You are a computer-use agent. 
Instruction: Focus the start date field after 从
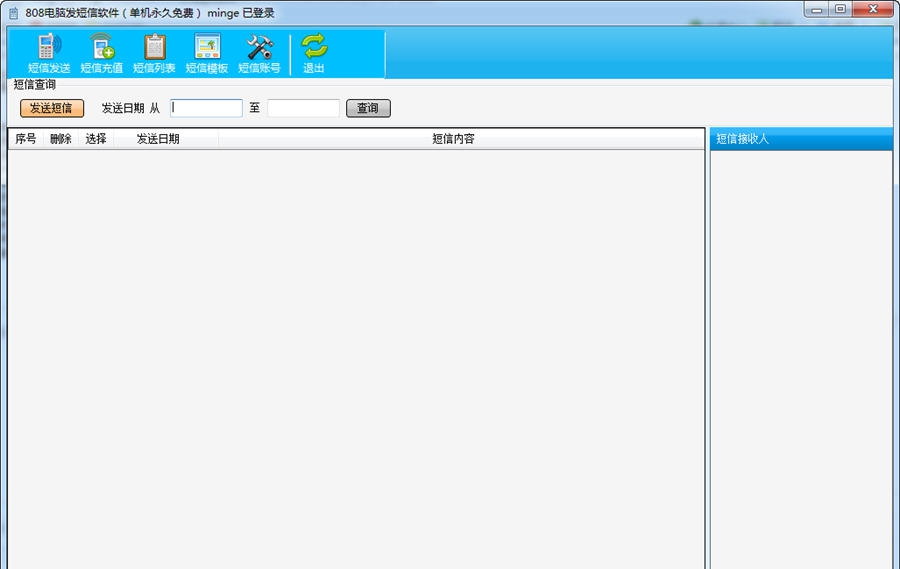coord(206,108)
